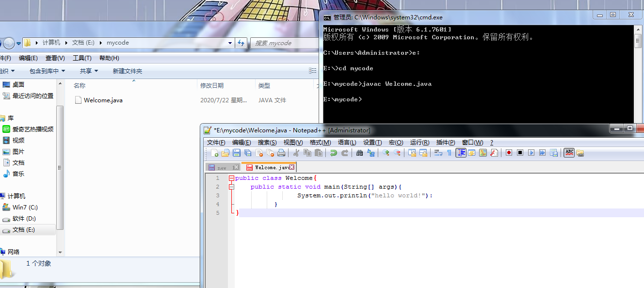Toggle the Indent Guide toolbar button
644x288 pixels.
[461, 153]
